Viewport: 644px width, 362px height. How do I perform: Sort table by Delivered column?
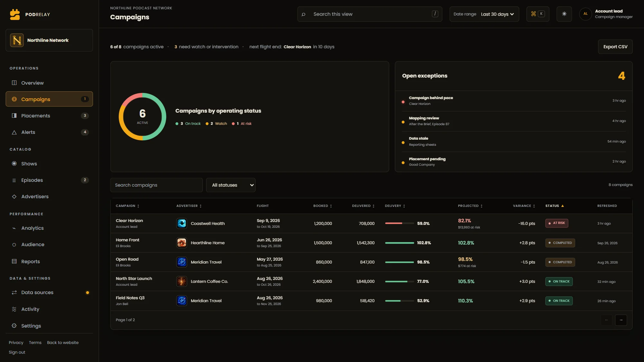click(x=363, y=206)
